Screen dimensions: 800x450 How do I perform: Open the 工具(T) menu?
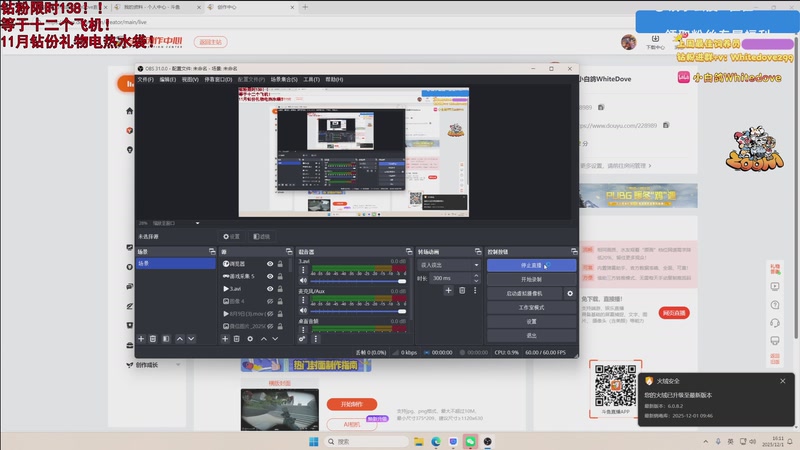pos(311,80)
